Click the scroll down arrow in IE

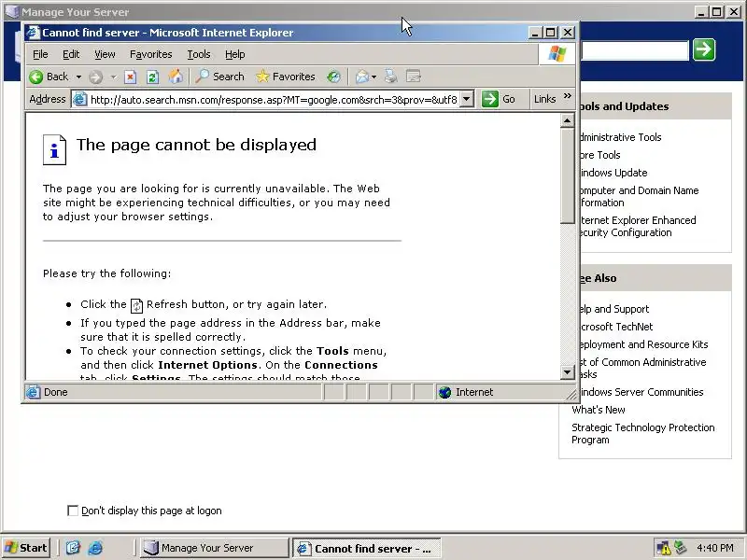tap(568, 371)
